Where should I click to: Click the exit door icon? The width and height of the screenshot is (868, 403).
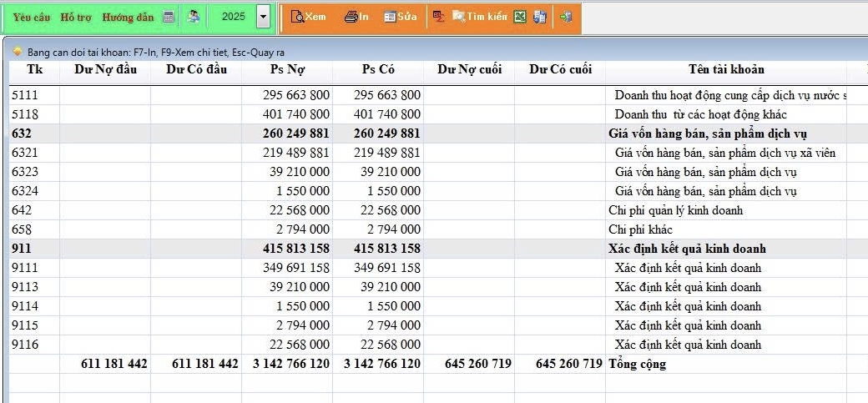pyautogui.click(x=566, y=17)
